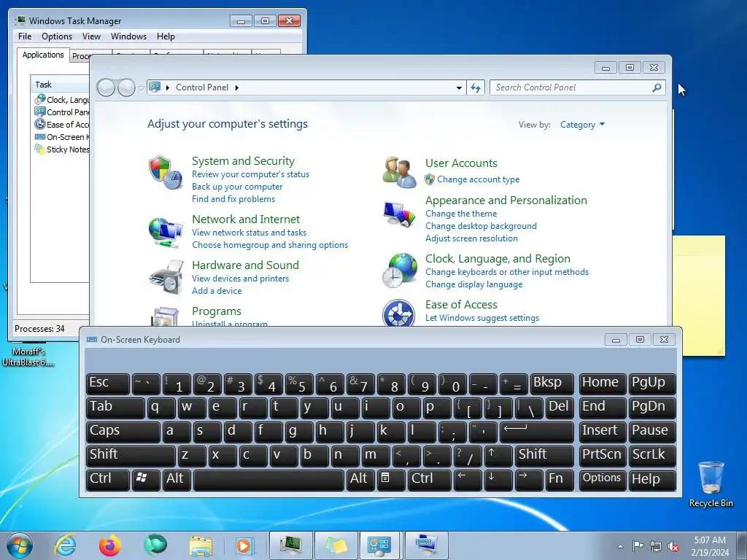Open the View by Category dropdown
747x560 pixels.
tap(582, 125)
